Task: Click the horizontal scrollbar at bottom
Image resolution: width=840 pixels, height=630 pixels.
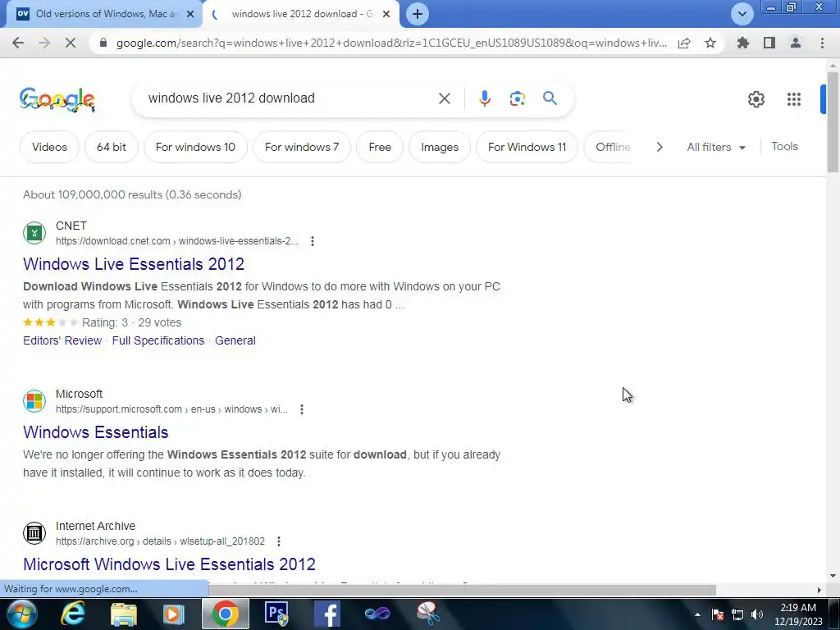Action: click(x=462, y=590)
